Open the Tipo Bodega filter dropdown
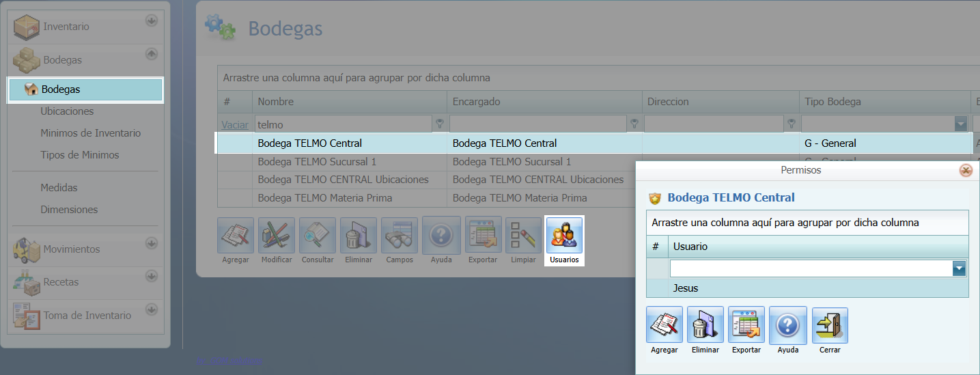Image resolution: width=980 pixels, height=375 pixels. [961, 124]
